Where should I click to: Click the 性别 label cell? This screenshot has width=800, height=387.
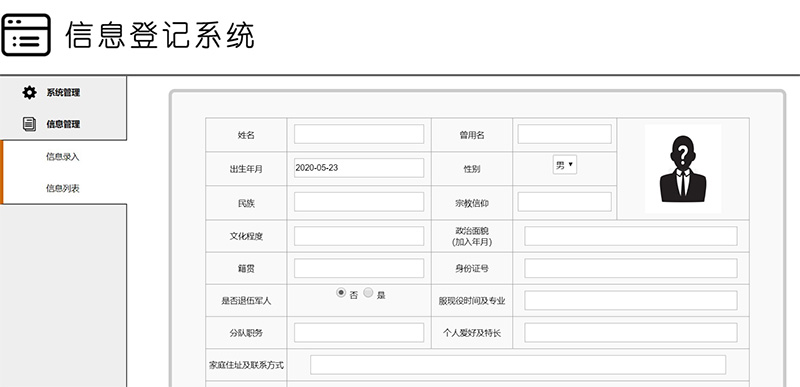point(472,169)
